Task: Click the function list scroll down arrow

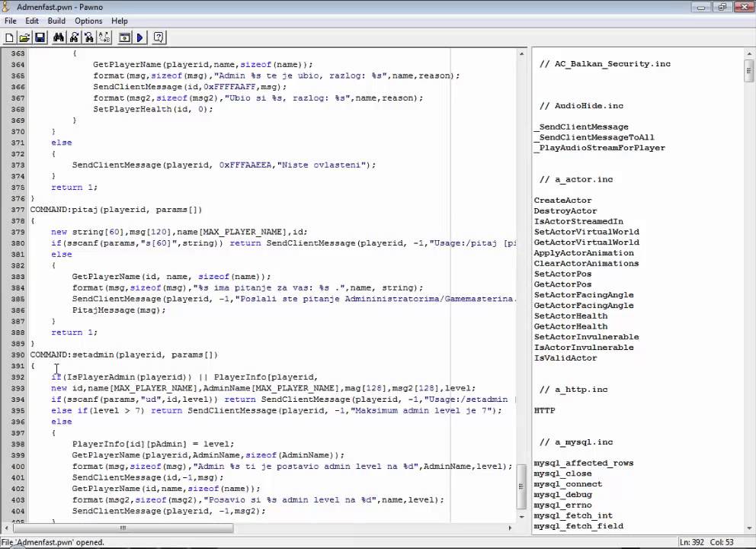Action: click(x=749, y=528)
